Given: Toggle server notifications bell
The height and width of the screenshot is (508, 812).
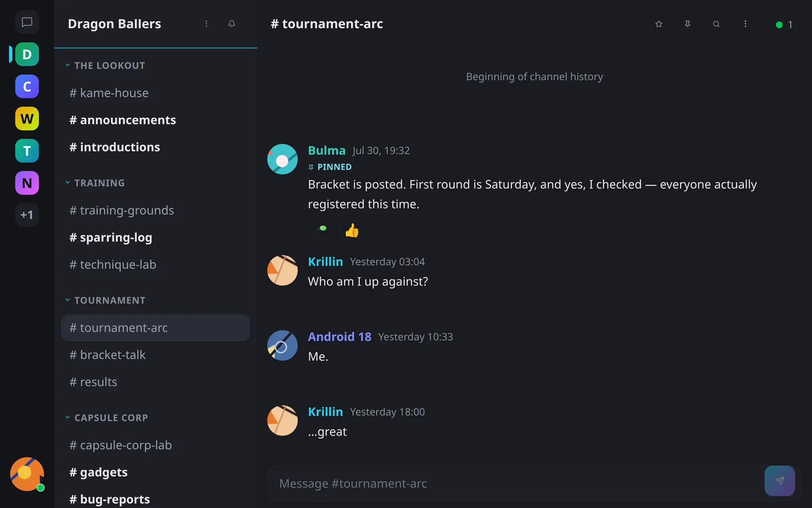Looking at the screenshot, I should tap(232, 24).
